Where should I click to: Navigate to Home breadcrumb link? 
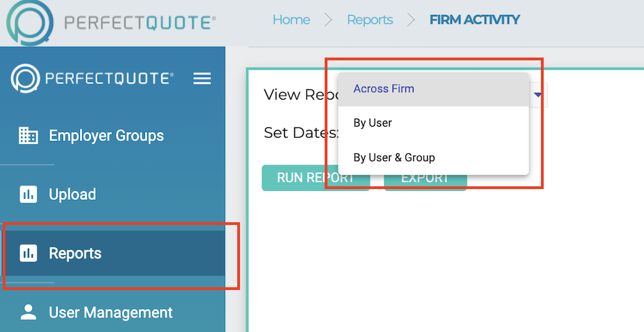(291, 20)
